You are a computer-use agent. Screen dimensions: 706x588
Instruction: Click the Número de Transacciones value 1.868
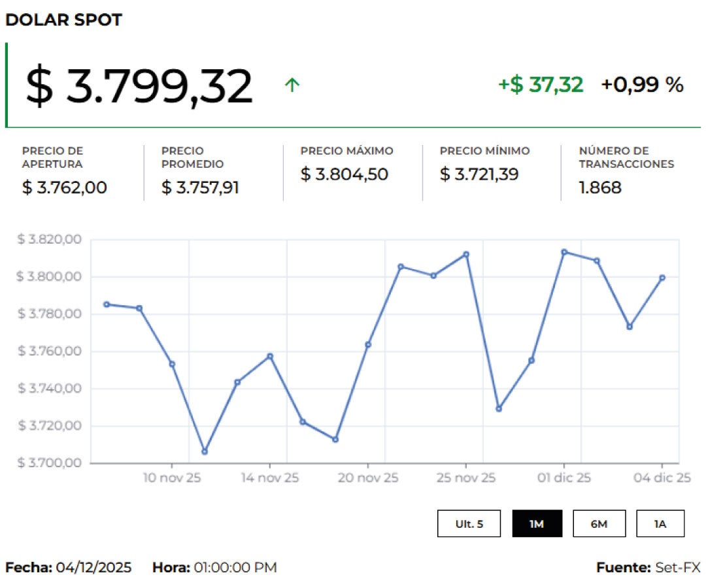tap(600, 188)
